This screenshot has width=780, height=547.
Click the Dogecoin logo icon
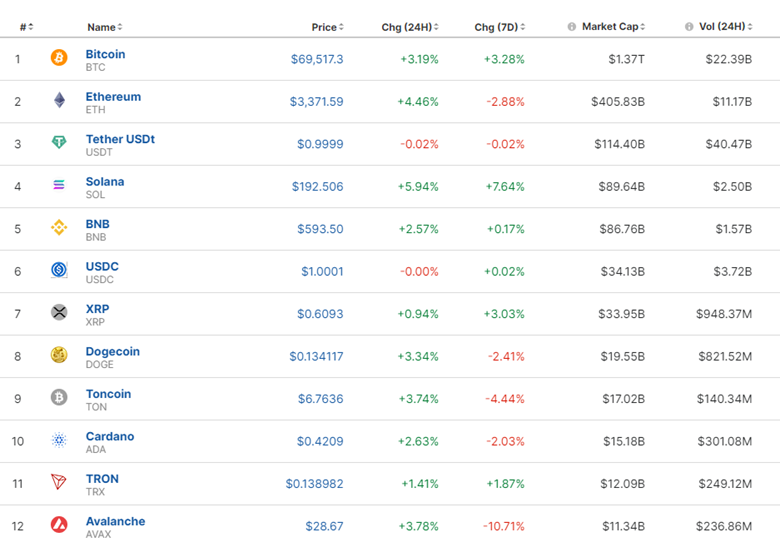coord(59,355)
